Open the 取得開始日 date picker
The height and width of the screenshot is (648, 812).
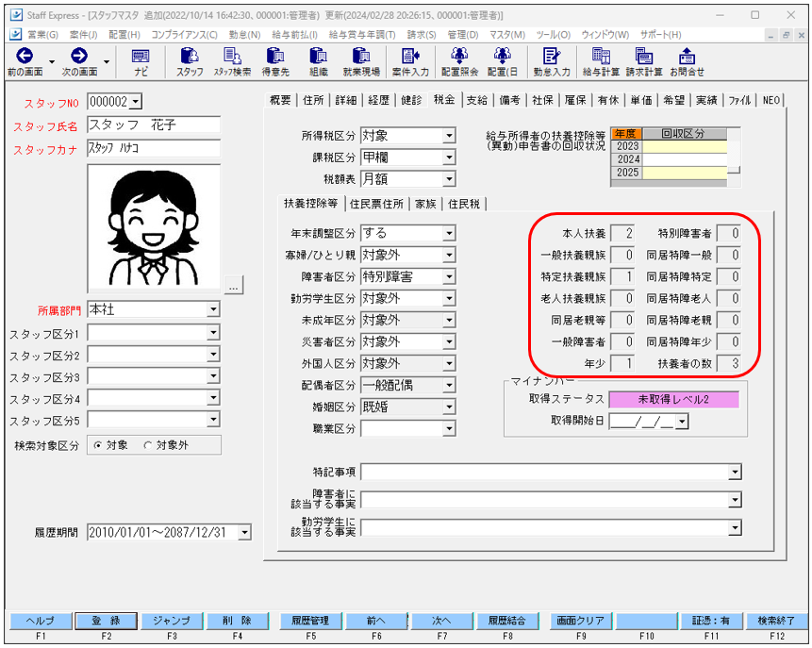point(683,423)
